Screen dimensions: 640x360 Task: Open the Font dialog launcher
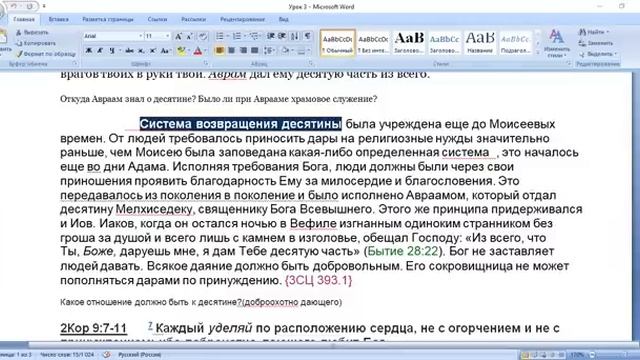(206, 64)
